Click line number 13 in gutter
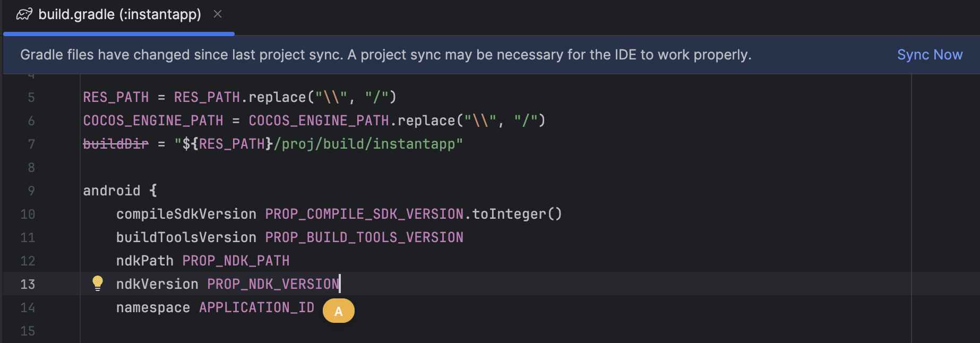980x343 pixels. click(x=28, y=284)
